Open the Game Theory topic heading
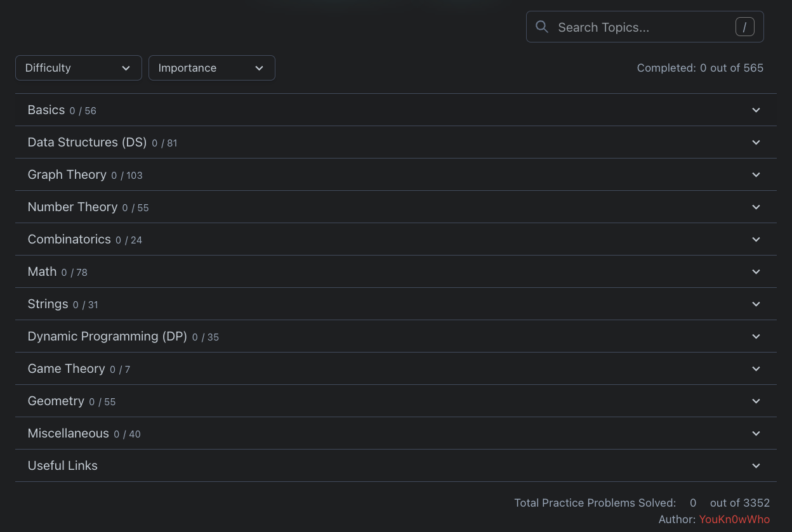Image resolution: width=792 pixels, height=532 pixels. [x=67, y=369]
